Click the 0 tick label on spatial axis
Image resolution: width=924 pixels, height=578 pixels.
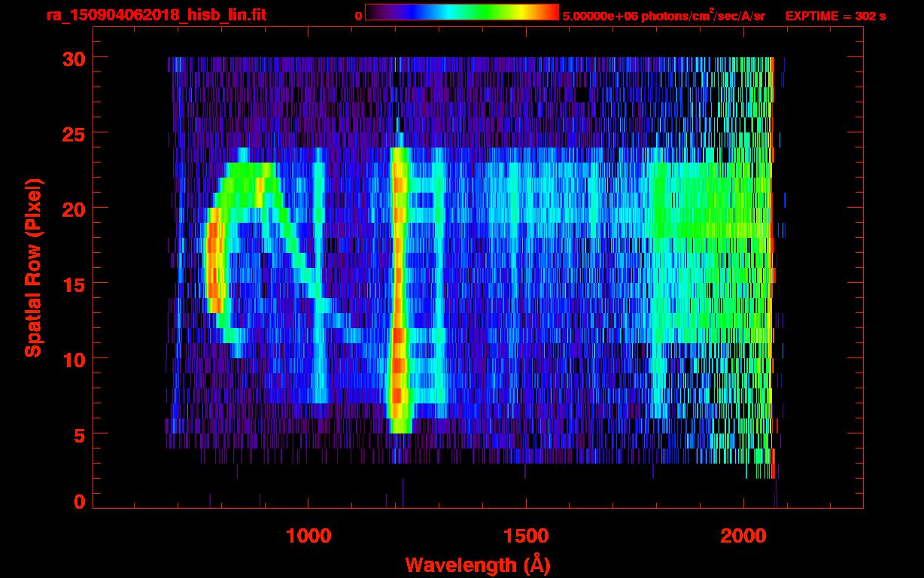click(80, 501)
